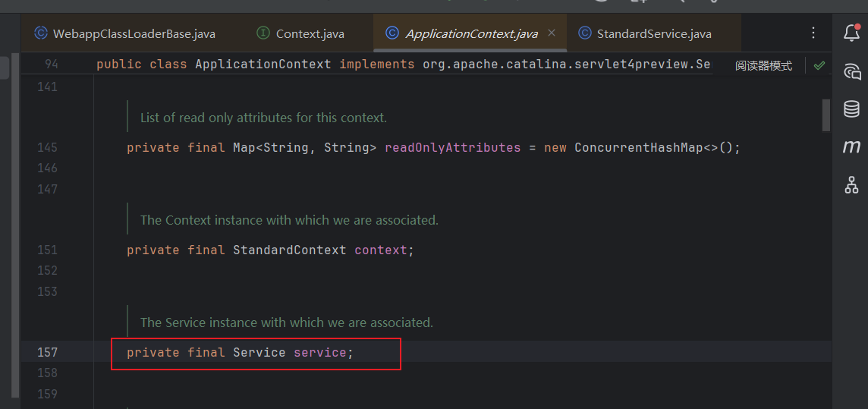
Task: Switch to the WebappClassLoaderBase.java tab
Action: tap(134, 33)
